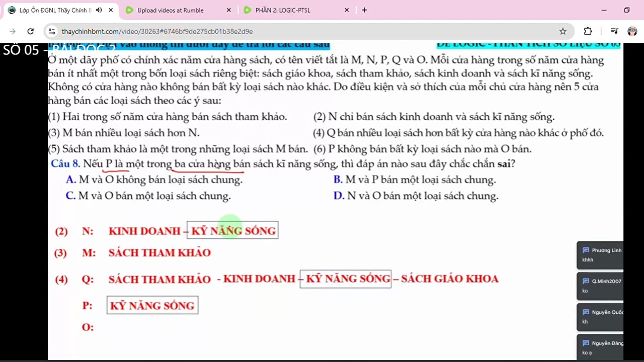
Task: Open the Phương Linh chat message
Action: pos(600,255)
